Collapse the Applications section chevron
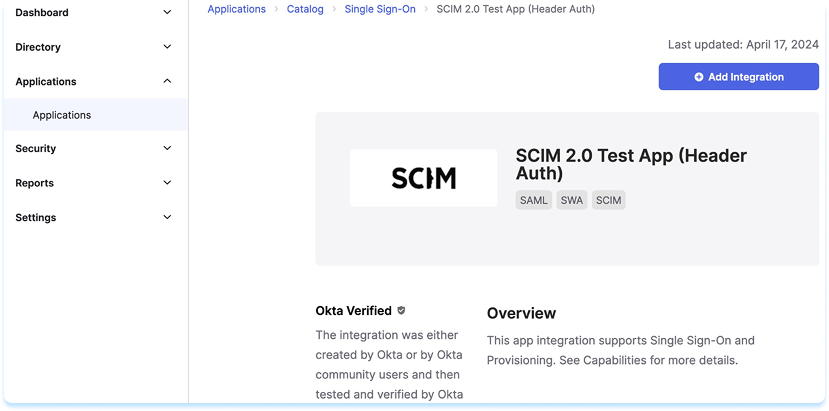The width and height of the screenshot is (829, 411). [167, 81]
